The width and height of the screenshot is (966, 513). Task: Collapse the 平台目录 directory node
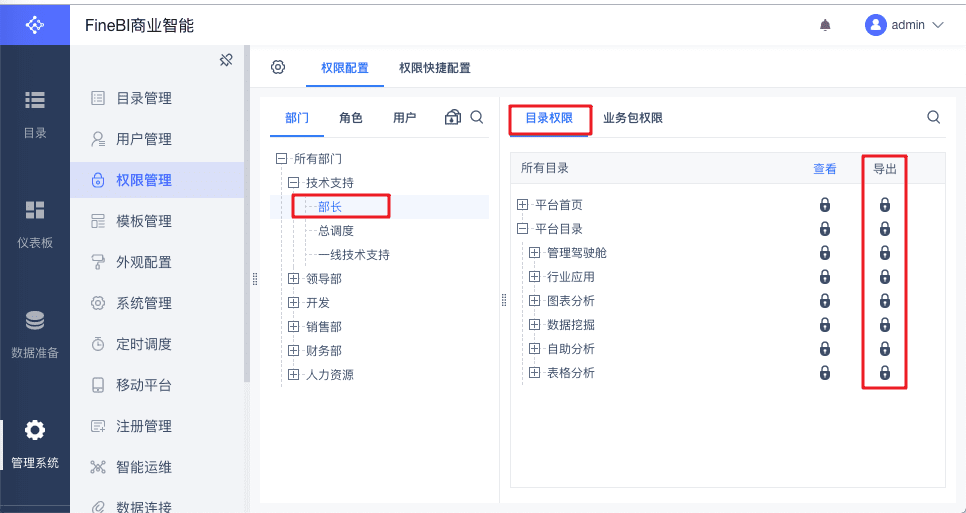point(522,229)
